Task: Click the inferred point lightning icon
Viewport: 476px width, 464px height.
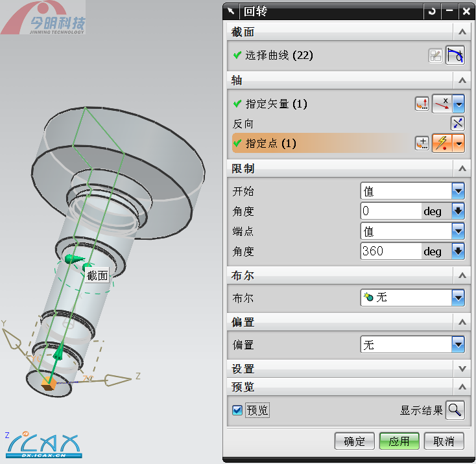Action: [x=442, y=143]
